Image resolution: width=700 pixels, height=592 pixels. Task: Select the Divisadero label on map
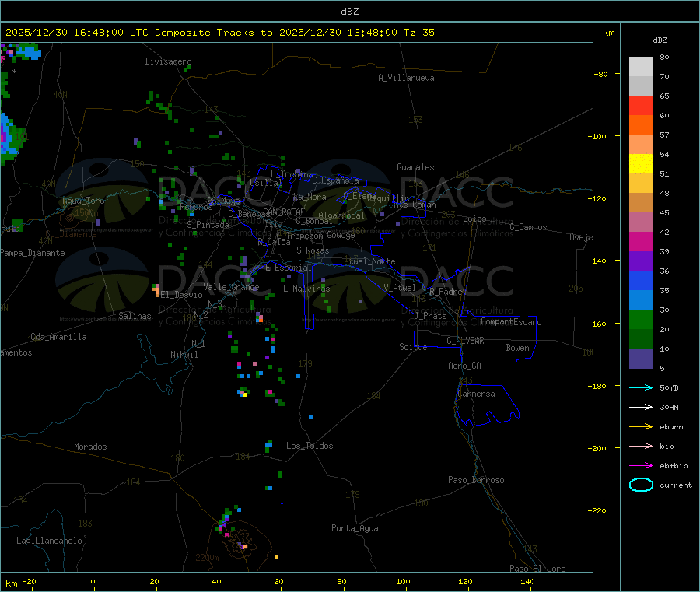click(168, 61)
